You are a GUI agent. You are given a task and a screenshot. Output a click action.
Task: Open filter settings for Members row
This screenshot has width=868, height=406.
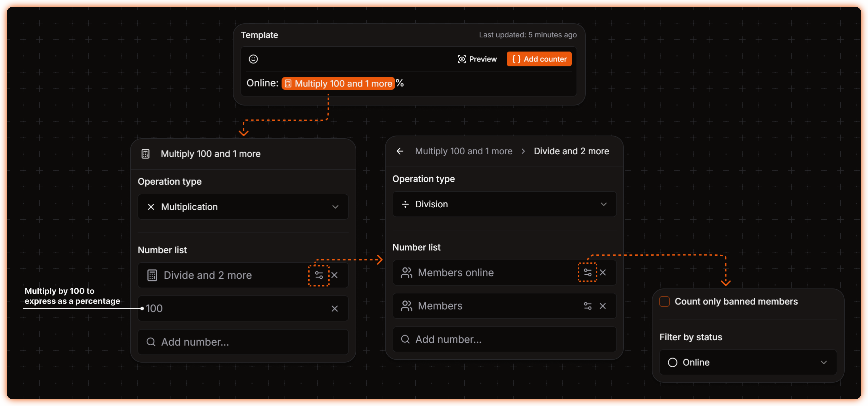pos(587,306)
